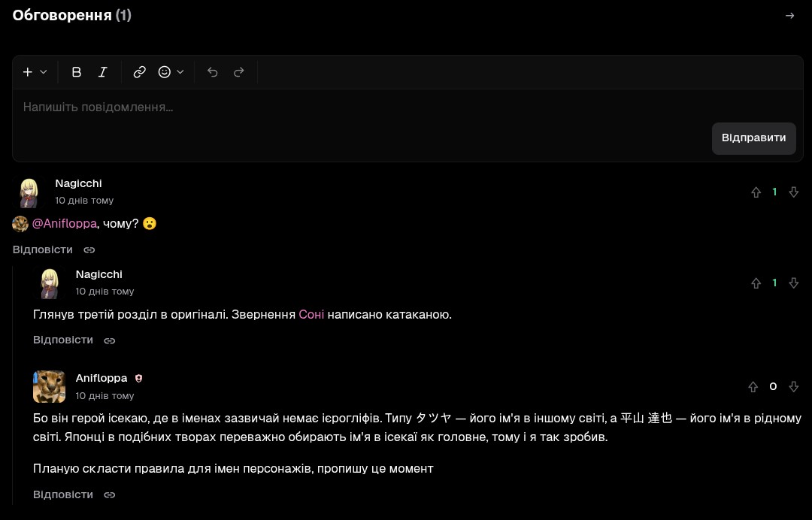
Task: Expand the emoji dropdown chevron
Action: pos(180,72)
